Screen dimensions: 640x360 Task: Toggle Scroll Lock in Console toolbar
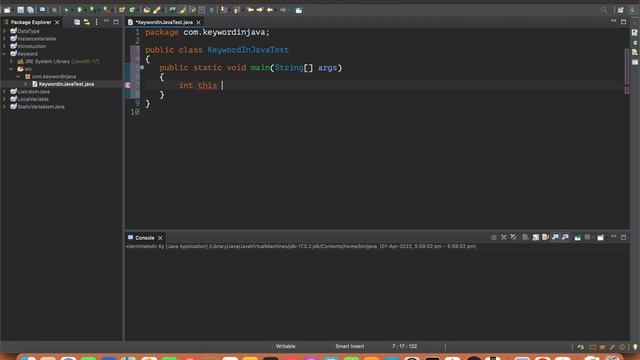click(536, 237)
